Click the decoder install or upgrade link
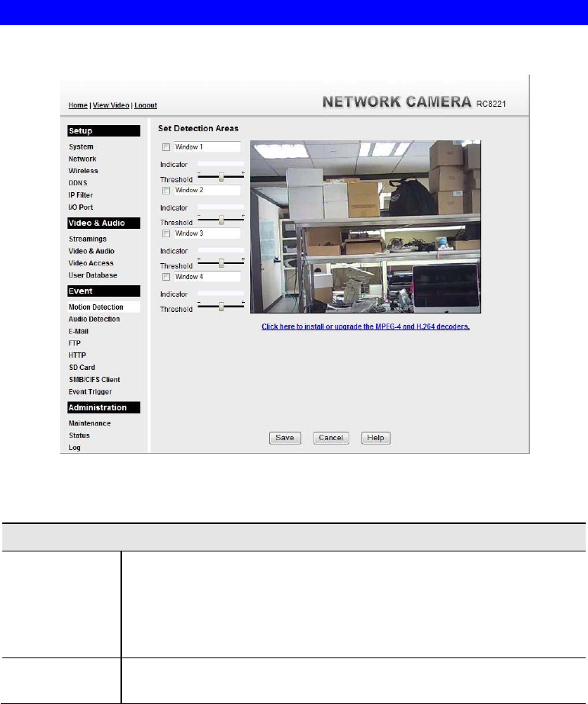Viewport: 588px width, 704px height. 365,326
